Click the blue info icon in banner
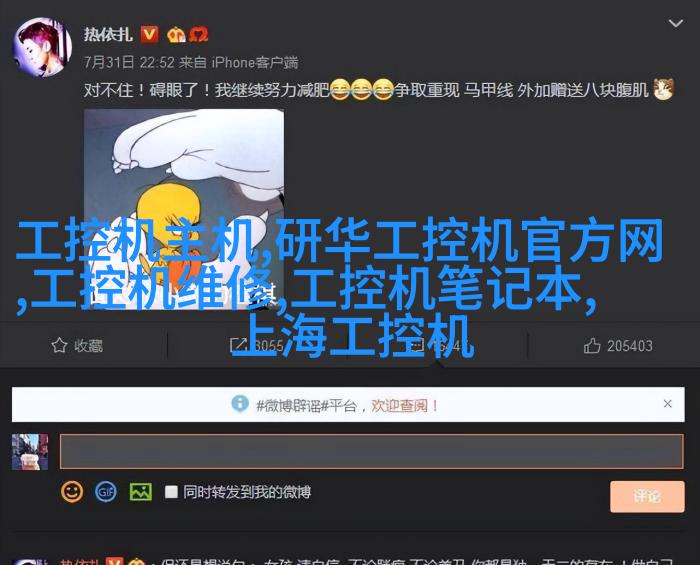The width and height of the screenshot is (700, 565). coord(240,403)
